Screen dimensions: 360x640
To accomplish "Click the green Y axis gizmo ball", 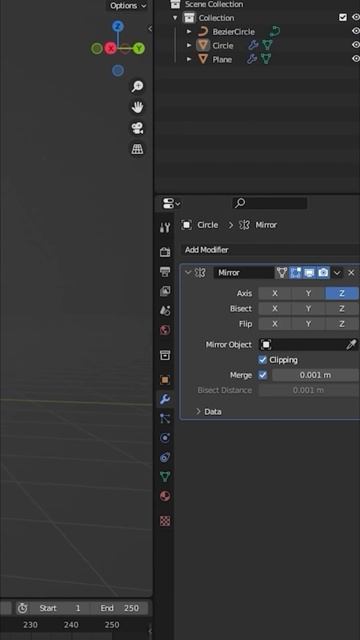I will pyautogui.click(x=139, y=49).
